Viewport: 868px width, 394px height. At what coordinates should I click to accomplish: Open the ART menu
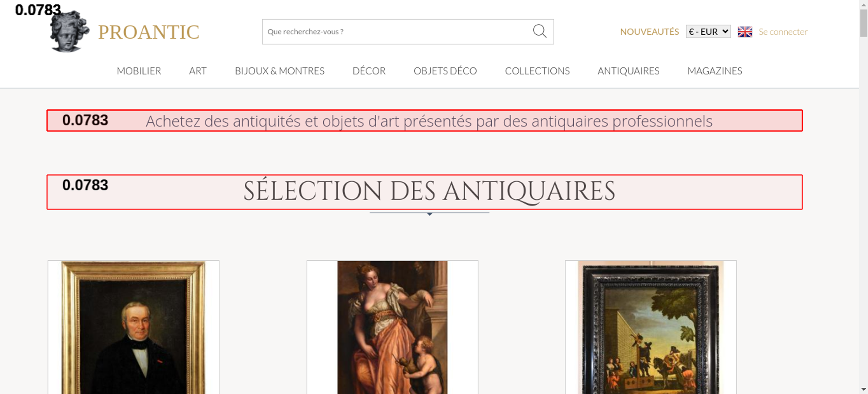coord(197,71)
